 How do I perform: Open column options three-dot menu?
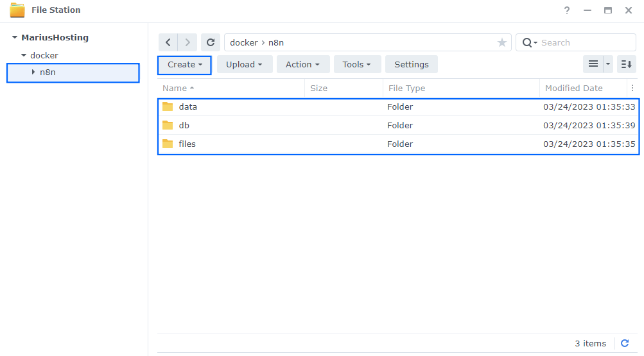632,88
